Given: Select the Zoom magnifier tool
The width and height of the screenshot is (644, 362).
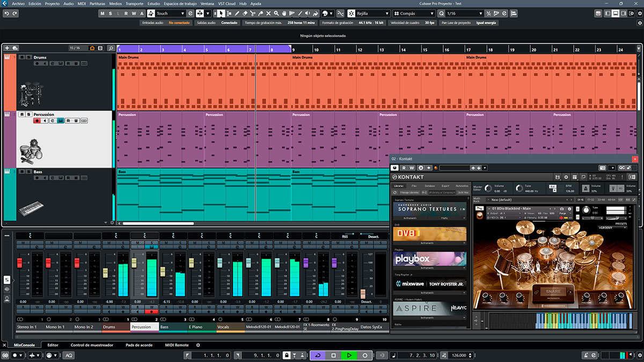Looking at the screenshot, I should 275,13.
